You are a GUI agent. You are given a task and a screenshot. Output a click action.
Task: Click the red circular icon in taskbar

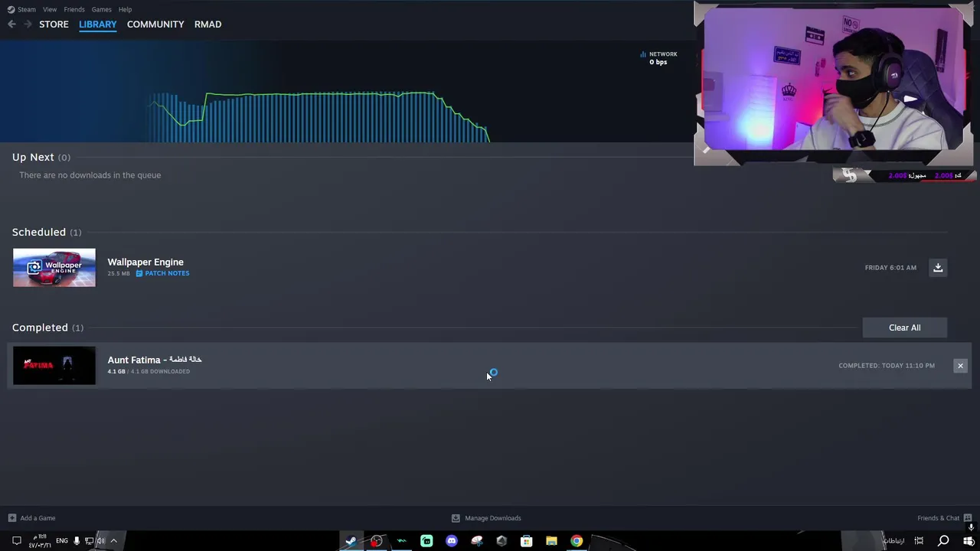pyautogui.click(x=376, y=541)
